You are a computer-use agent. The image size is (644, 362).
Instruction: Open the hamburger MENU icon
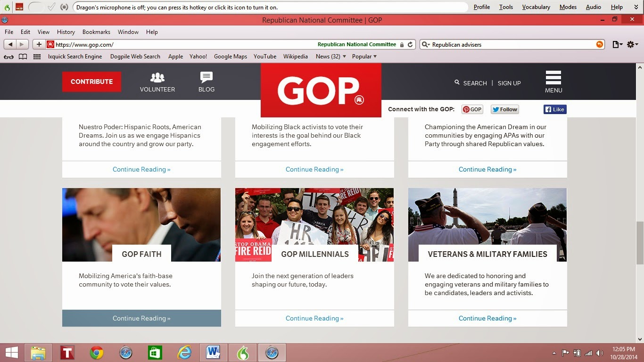coord(553,78)
